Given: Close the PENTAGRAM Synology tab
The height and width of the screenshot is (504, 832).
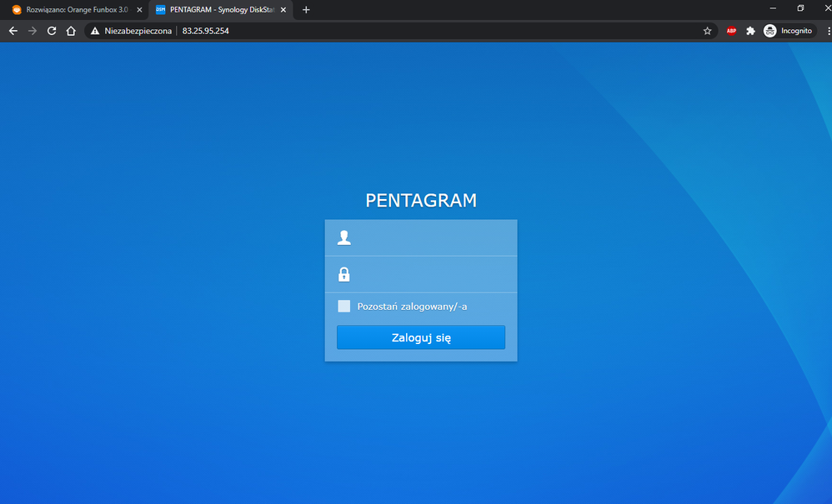Looking at the screenshot, I should pyautogui.click(x=285, y=9).
